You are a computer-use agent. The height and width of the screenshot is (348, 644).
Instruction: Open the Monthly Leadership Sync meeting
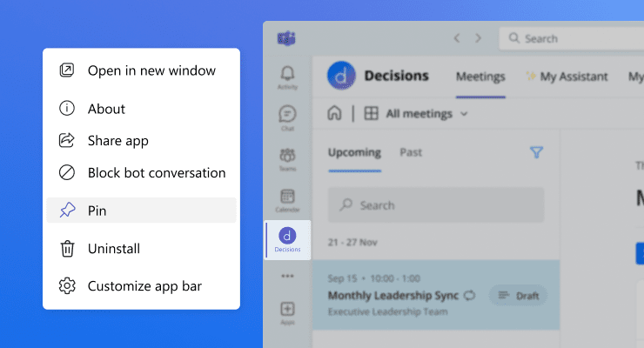point(436,295)
